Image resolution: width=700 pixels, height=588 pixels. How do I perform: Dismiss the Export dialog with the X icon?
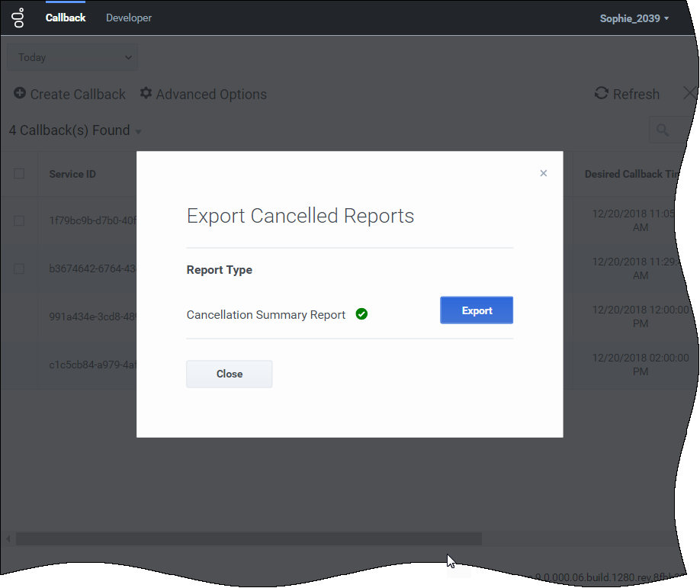tap(544, 173)
